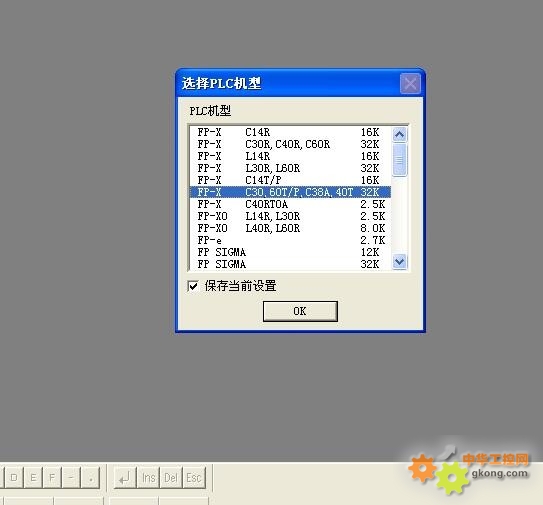Click the list scroll down arrow
The height and width of the screenshot is (505, 543).
400,262
